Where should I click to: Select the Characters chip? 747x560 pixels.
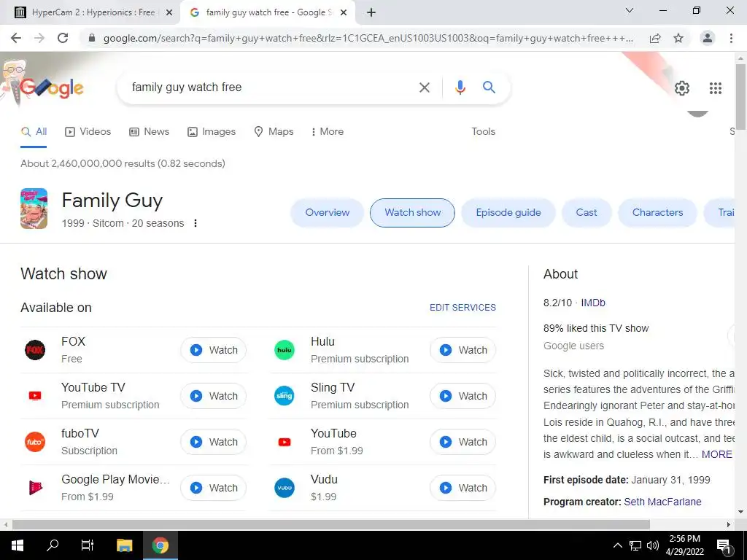point(657,212)
